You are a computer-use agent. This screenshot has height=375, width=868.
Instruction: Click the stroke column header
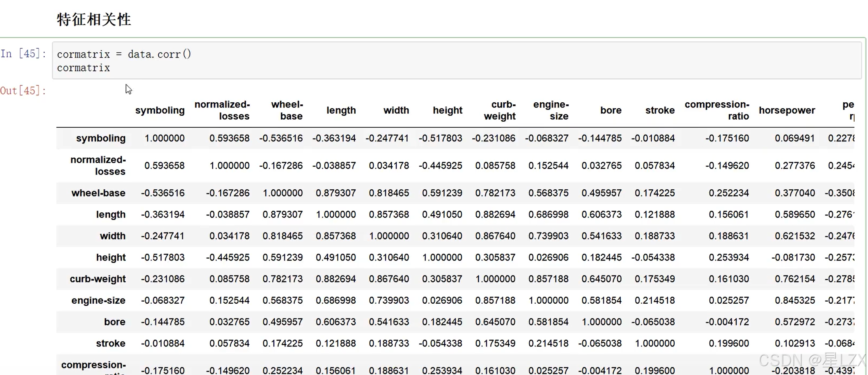point(660,110)
